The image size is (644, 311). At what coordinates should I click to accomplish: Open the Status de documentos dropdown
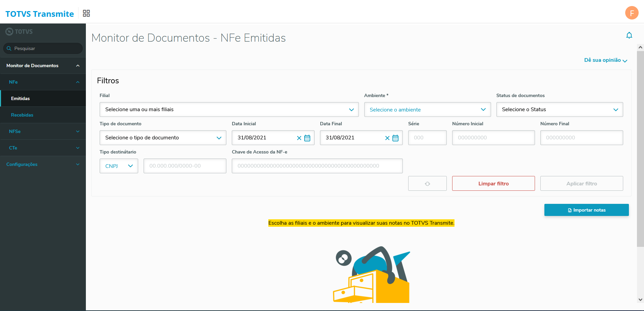559,109
